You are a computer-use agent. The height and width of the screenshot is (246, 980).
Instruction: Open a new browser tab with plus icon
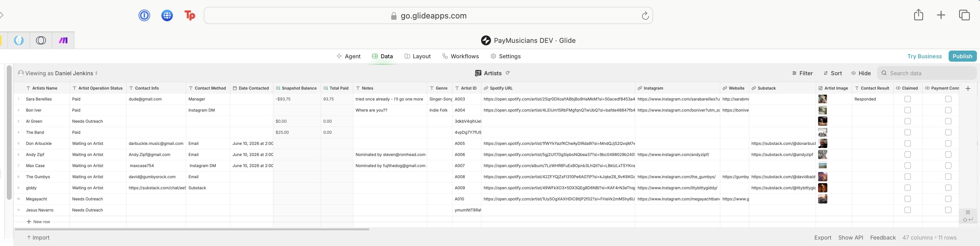(941, 15)
